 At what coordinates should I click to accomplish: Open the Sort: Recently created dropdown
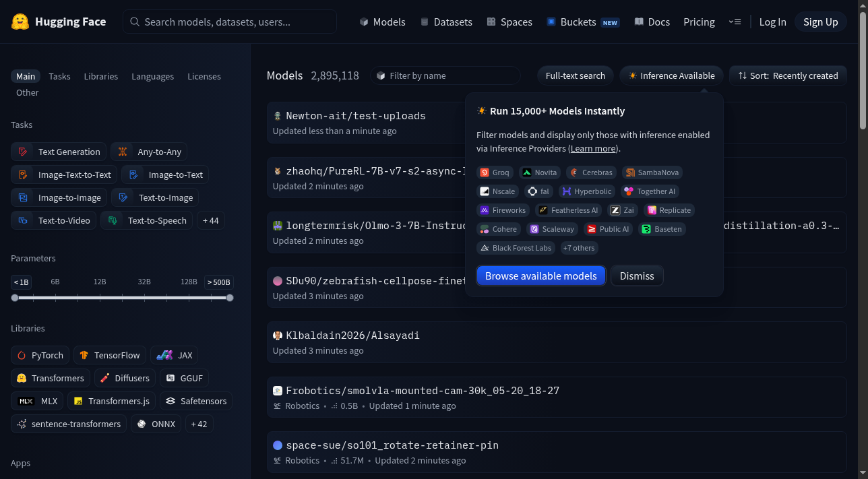(x=788, y=75)
